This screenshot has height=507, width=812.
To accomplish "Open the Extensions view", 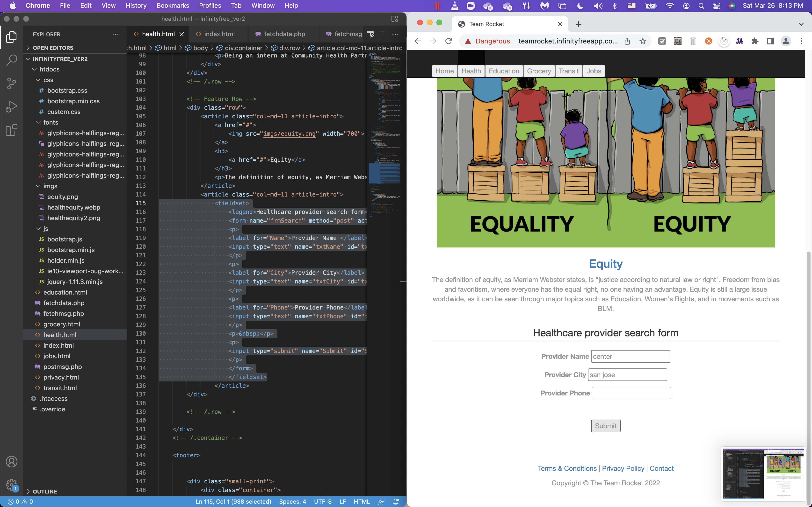I will pyautogui.click(x=11, y=130).
